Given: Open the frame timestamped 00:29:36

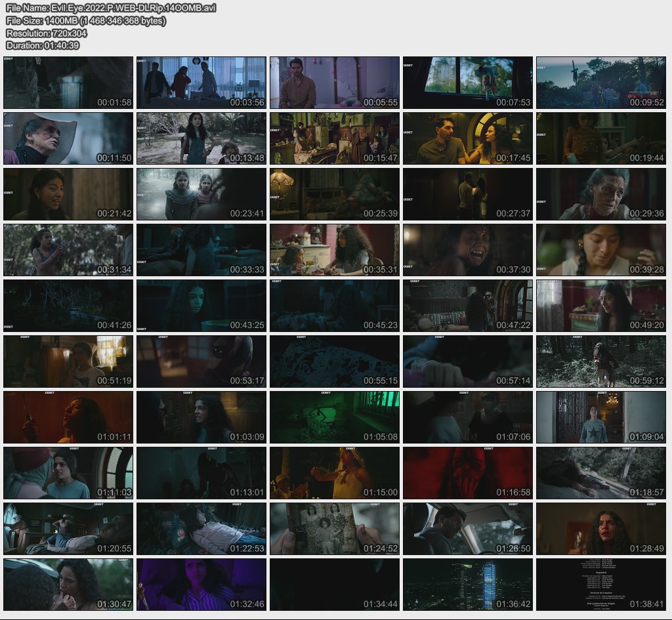Looking at the screenshot, I should pyautogui.click(x=600, y=194).
